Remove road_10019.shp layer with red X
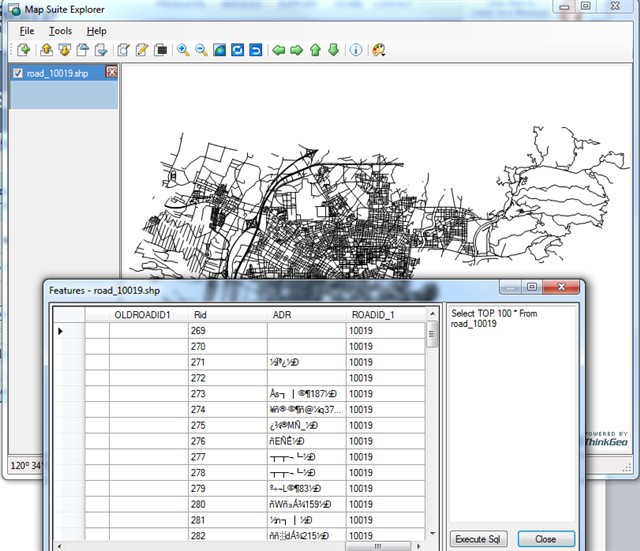Viewport: 640px width, 551px height. [111, 72]
